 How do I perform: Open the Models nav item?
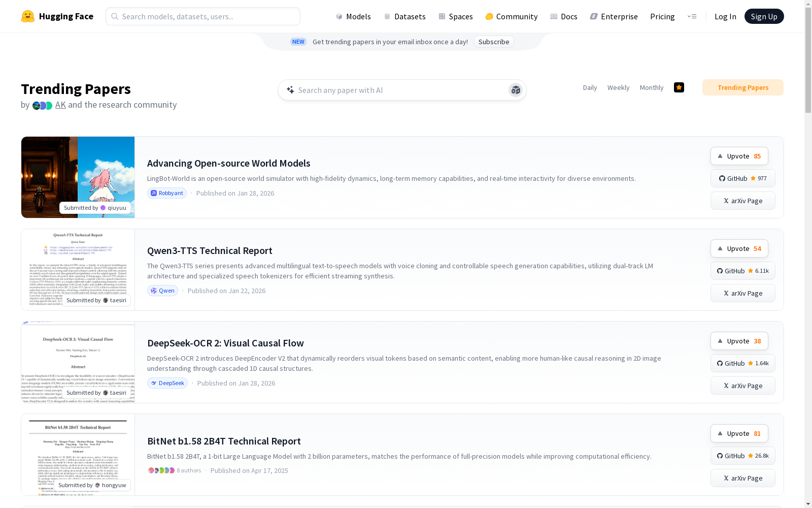tap(353, 16)
